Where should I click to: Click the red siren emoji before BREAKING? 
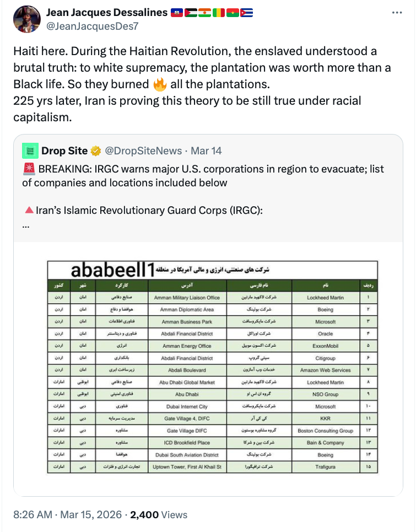coord(28,169)
